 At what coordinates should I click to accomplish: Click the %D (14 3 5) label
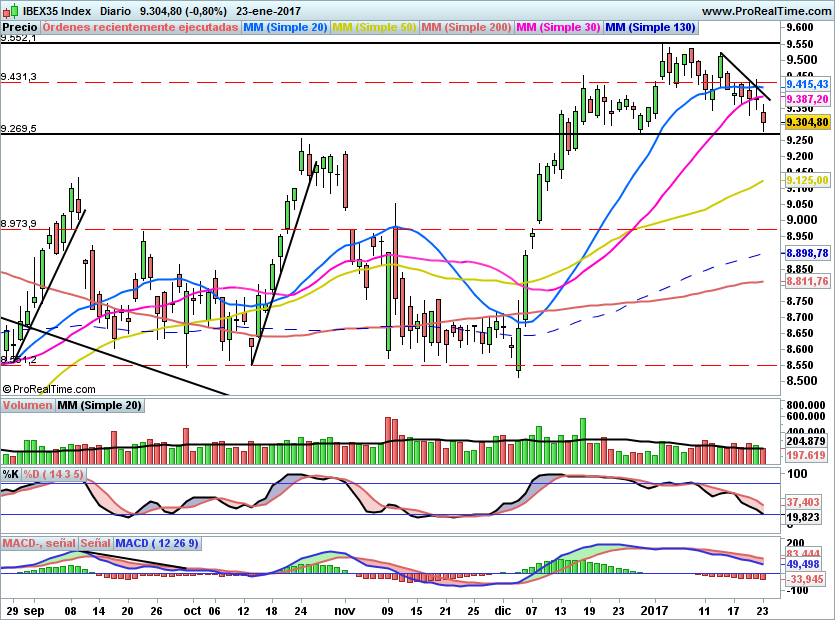tap(53, 474)
